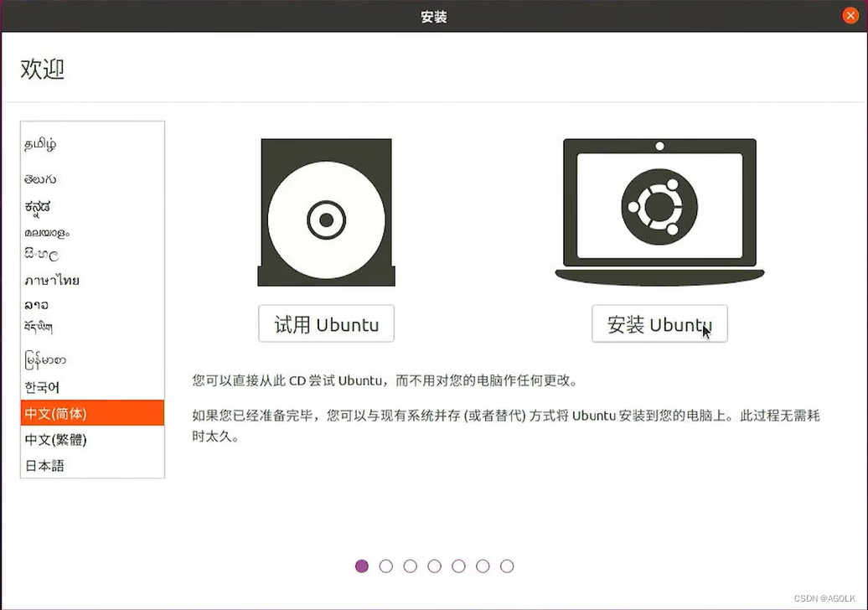Select ภาษาไทย language entry
Viewport: 868px width, 610px height.
click(x=92, y=280)
